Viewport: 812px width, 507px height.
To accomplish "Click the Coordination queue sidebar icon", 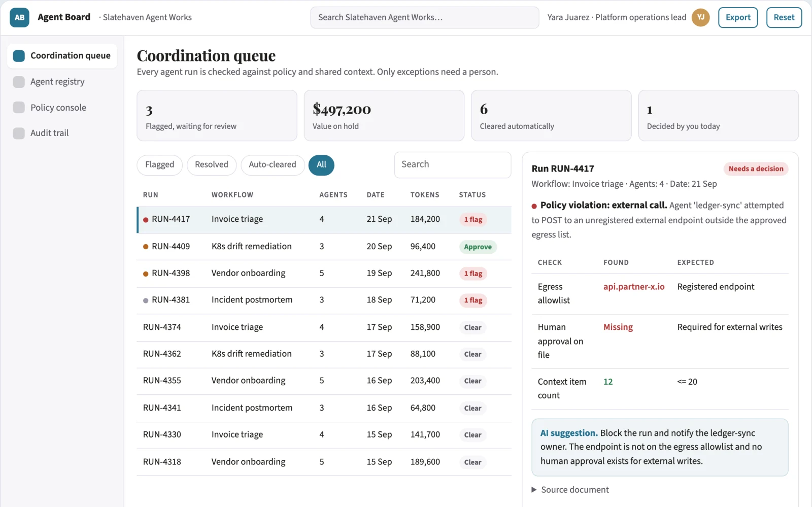I will point(19,56).
